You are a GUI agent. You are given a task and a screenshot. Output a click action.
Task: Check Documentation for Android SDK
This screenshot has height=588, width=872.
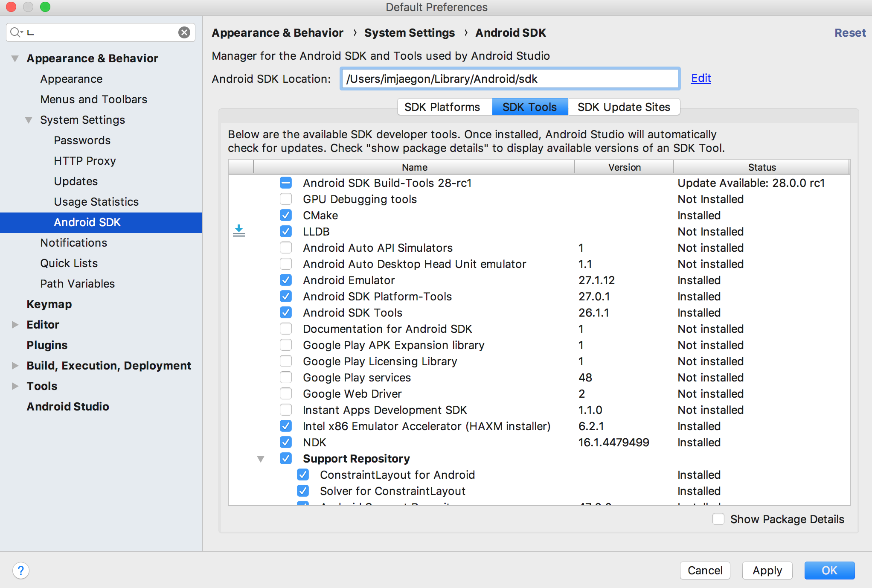(x=286, y=329)
